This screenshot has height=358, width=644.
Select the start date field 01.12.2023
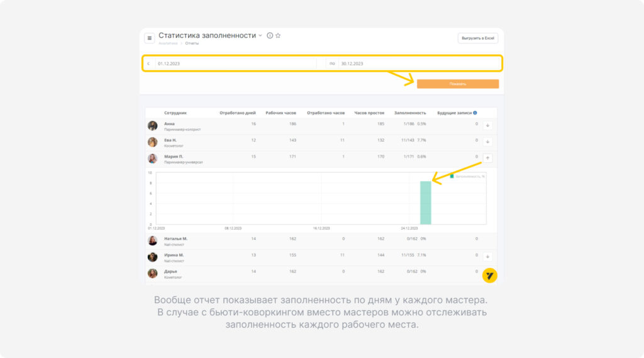coord(235,64)
